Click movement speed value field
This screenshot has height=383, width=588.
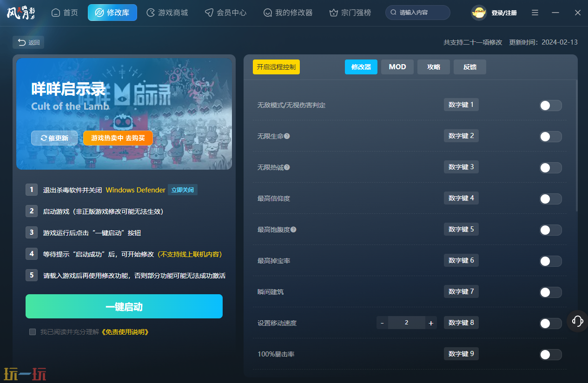407,323
